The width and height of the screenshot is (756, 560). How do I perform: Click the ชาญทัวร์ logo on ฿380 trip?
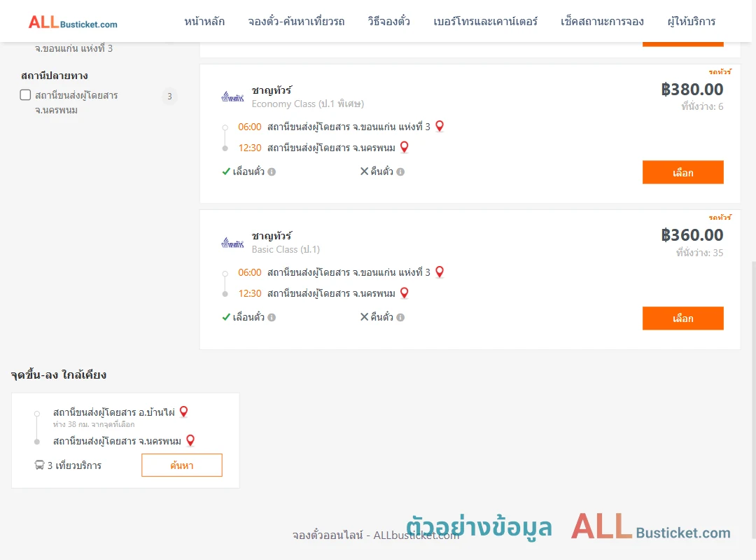[x=232, y=97]
